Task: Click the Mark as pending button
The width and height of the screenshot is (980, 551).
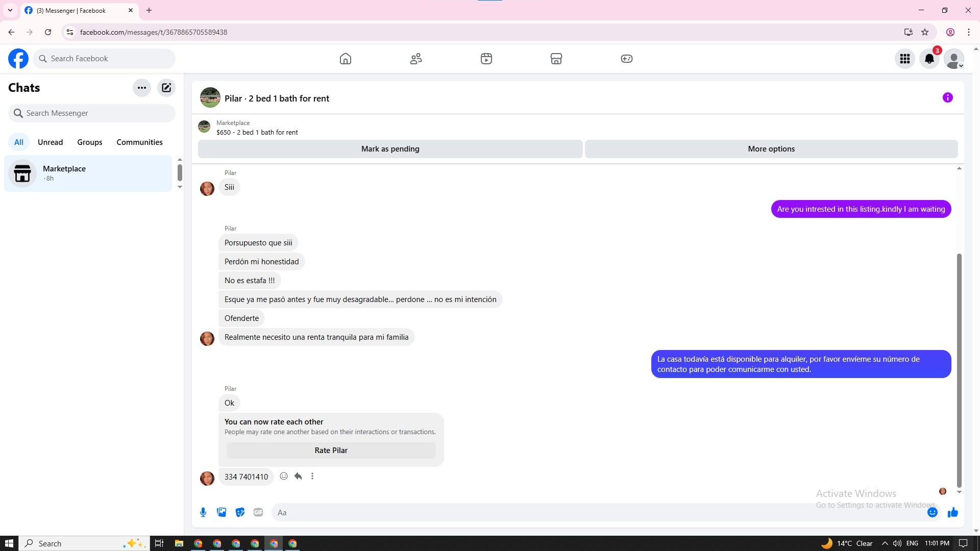Action: click(390, 149)
